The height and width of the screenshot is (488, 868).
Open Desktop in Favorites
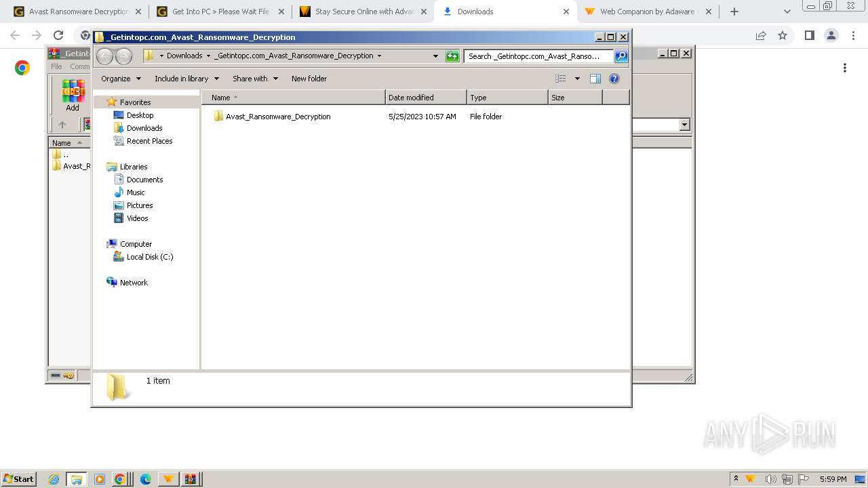140,115
